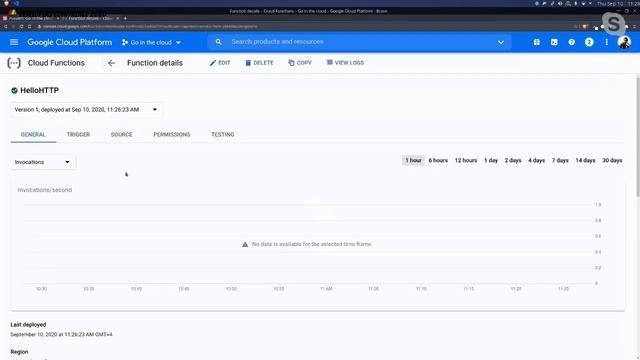Click the HelloHTTP function name

coord(40,90)
